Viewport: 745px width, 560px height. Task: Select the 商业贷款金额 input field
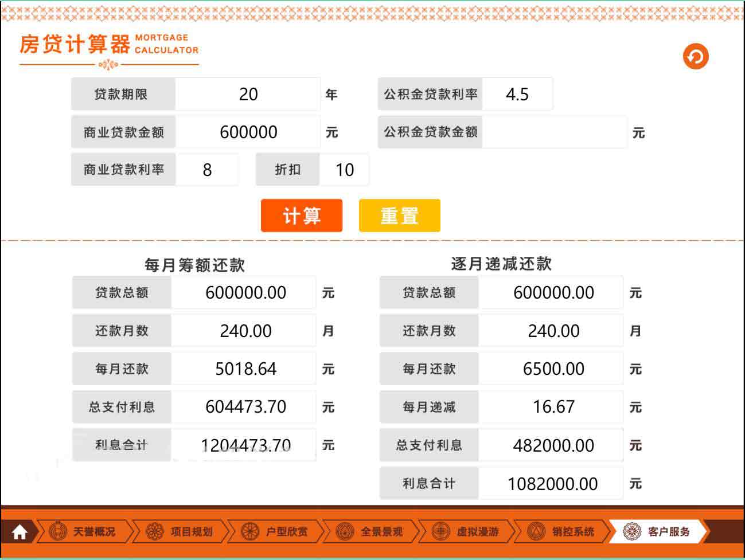pos(248,132)
